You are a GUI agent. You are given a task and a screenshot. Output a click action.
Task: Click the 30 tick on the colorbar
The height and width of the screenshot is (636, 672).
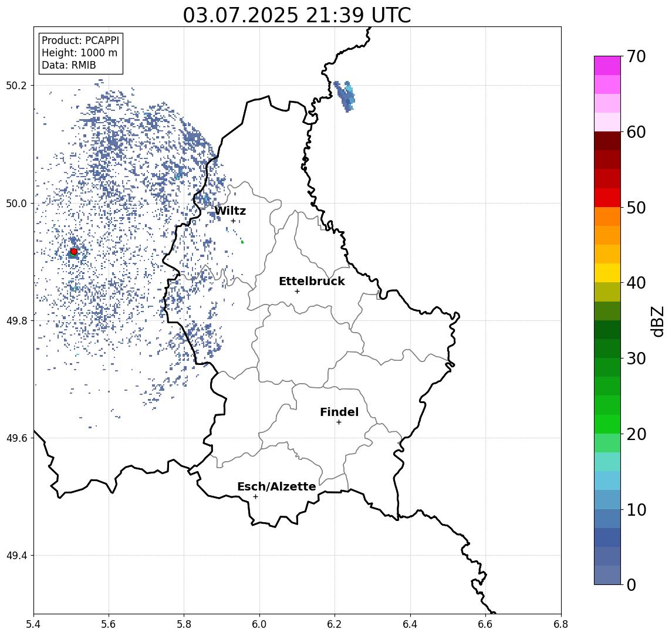pyautogui.click(x=636, y=358)
